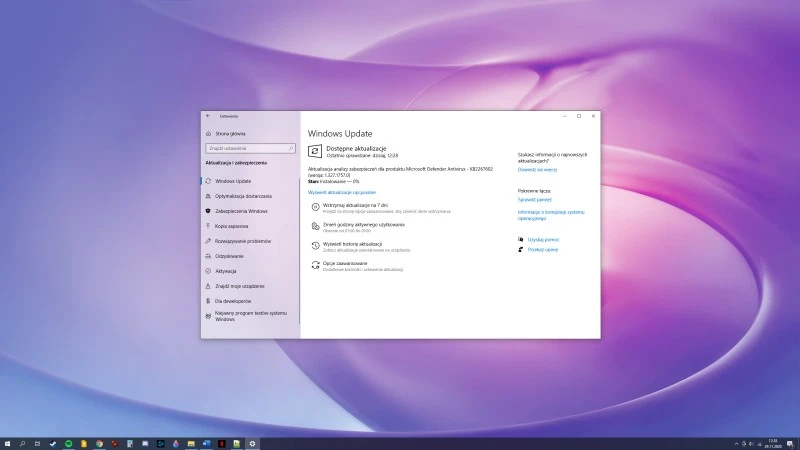Click the feedback icon beside Przekaż opinię
Image resolution: width=800 pixels, height=450 pixels.
pyautogui.click(x=520, y=249)
